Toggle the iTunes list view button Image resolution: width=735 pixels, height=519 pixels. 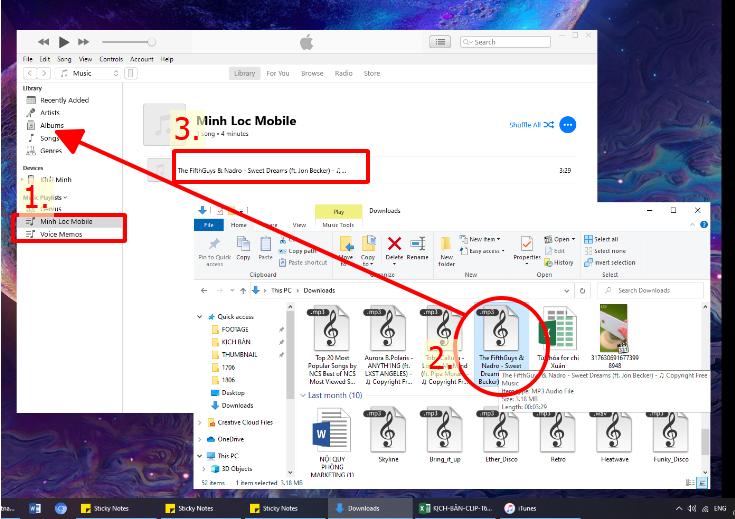point(440,42)
